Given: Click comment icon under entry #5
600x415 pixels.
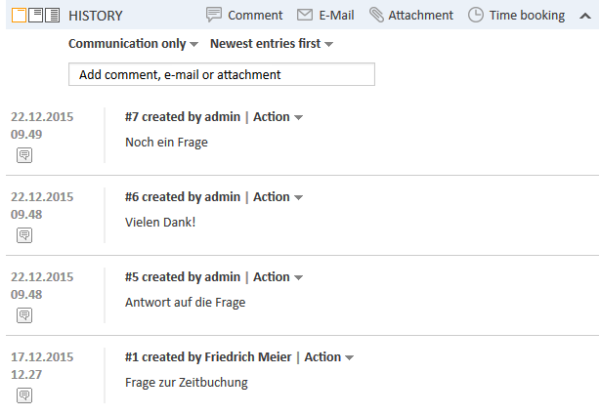Looking at the screenshot, I should (24, 315).
